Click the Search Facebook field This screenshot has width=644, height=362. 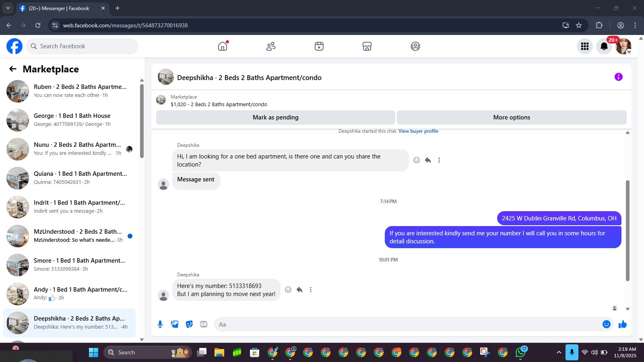pyautogui.click(x=82, y=46)
